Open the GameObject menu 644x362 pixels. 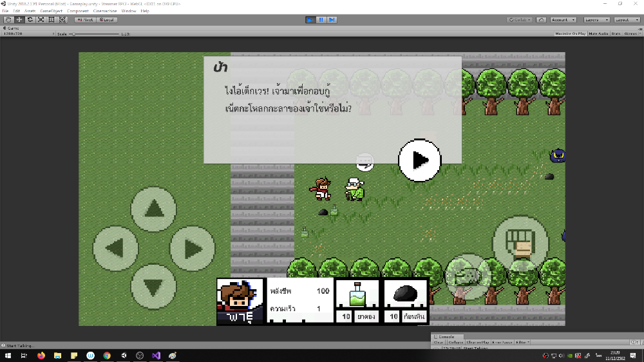pos(51,11)
